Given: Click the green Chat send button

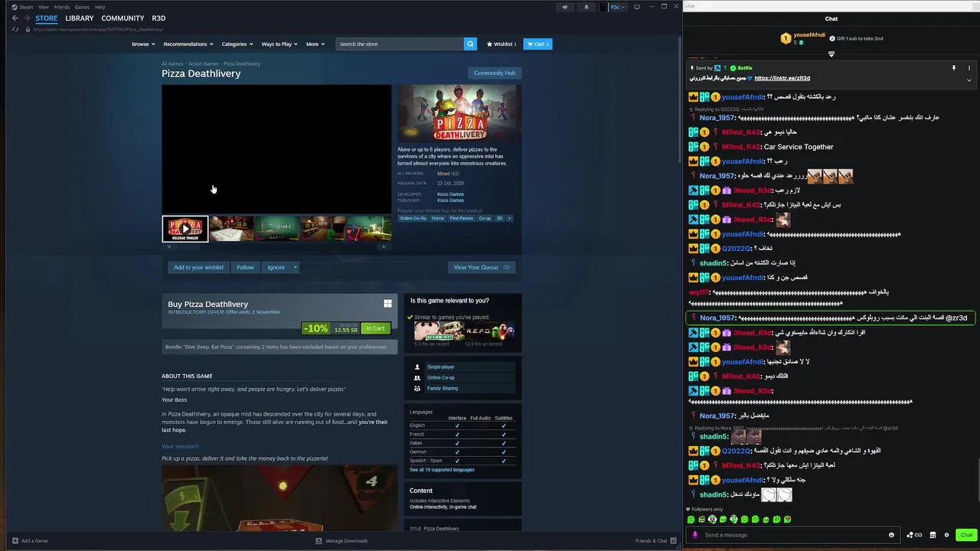Looking at the screenshot, I should click(966, 535).
